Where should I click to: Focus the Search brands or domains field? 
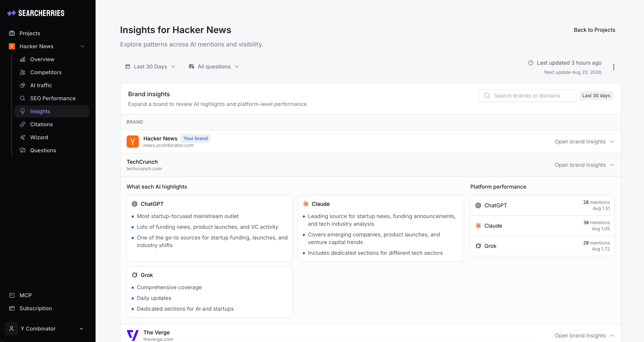coord(527,96)
